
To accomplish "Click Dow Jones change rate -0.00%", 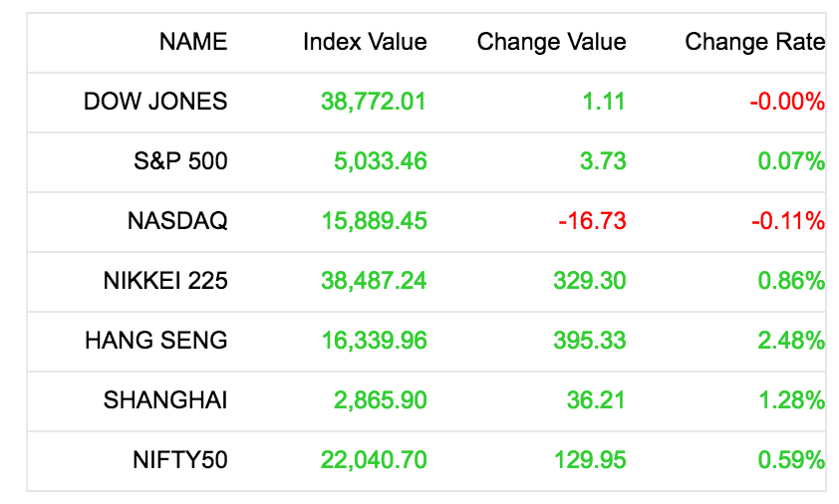I will pos(787,102).
